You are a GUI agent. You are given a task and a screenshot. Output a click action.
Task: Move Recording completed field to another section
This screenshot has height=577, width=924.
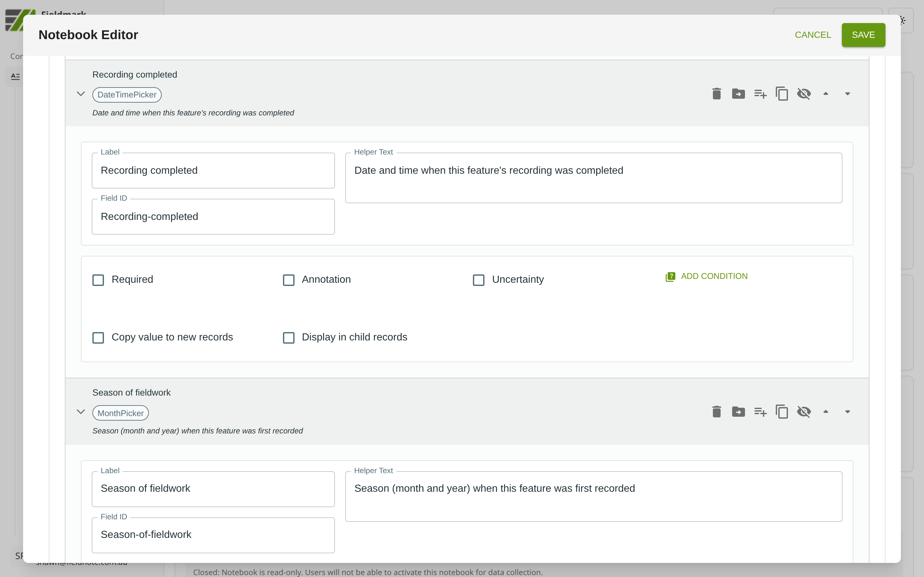point(738,94)
